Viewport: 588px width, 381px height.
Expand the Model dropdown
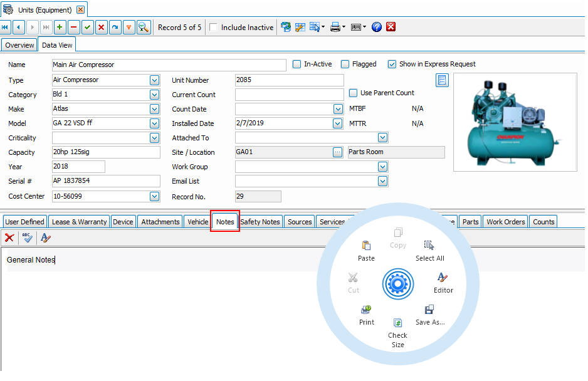pos(154,123)
